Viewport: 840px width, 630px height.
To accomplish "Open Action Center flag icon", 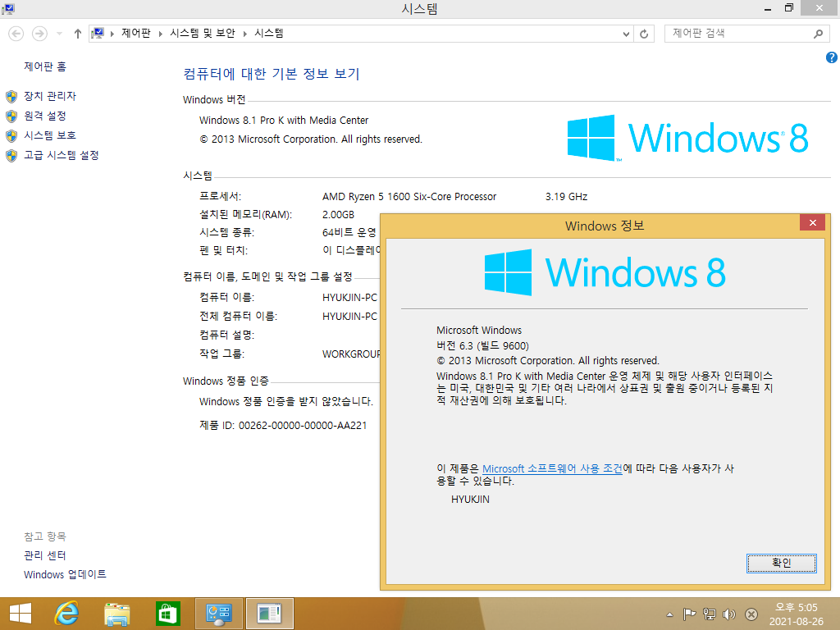I will [689, 614].
